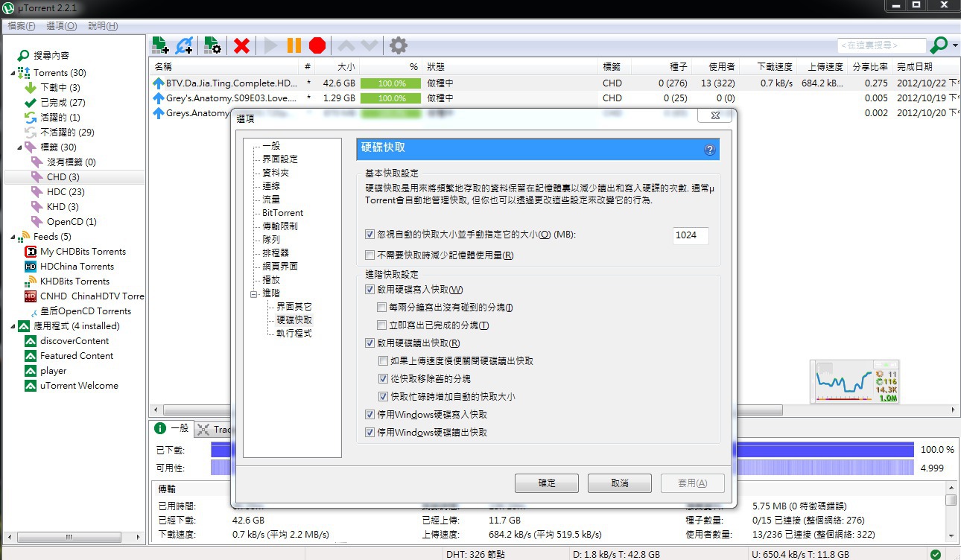Open Preferences with the gear toolbar icon

[x=399, y=45]
